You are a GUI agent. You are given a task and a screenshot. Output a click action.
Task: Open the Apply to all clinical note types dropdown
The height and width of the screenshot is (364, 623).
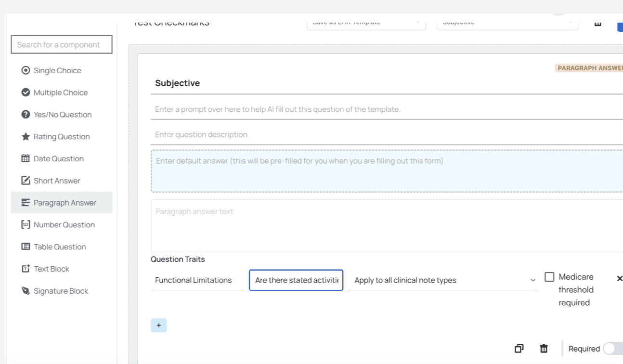pyautogui.click(x=442, y=280)
